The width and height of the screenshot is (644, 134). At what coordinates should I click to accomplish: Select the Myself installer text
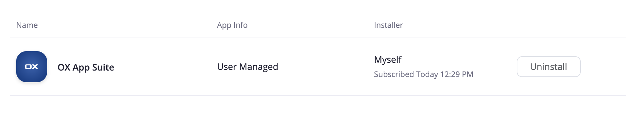click(388, 60)
